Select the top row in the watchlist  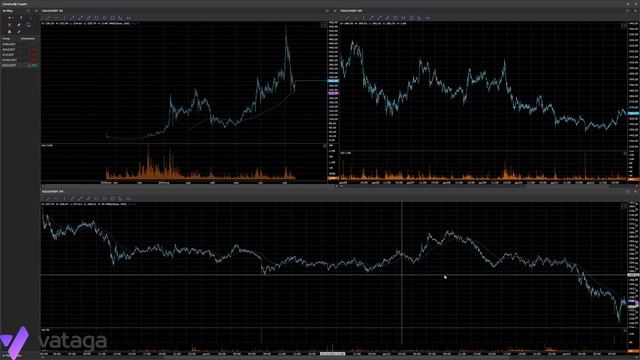(20, 44)
